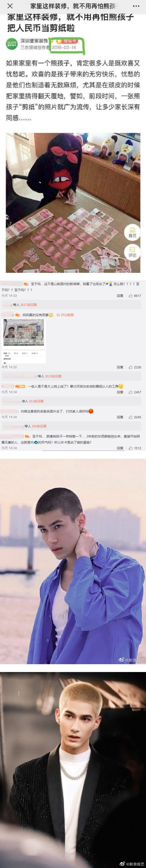This screenshot has width=146, height=868.
Task: Open the three-dot more options menu
Action: pos(136,6)
